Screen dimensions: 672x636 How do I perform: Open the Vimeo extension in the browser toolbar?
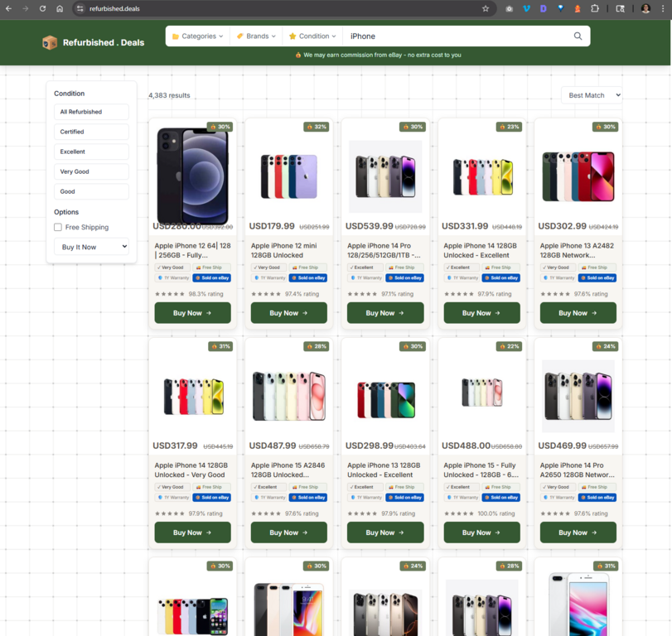pyautogui.click(x=526, y=9)
